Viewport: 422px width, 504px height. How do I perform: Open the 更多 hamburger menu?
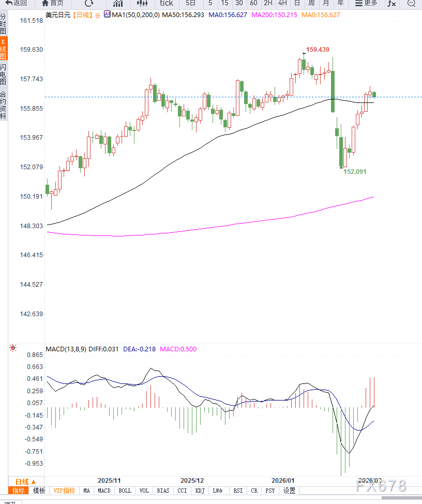(x=366, y=3)
